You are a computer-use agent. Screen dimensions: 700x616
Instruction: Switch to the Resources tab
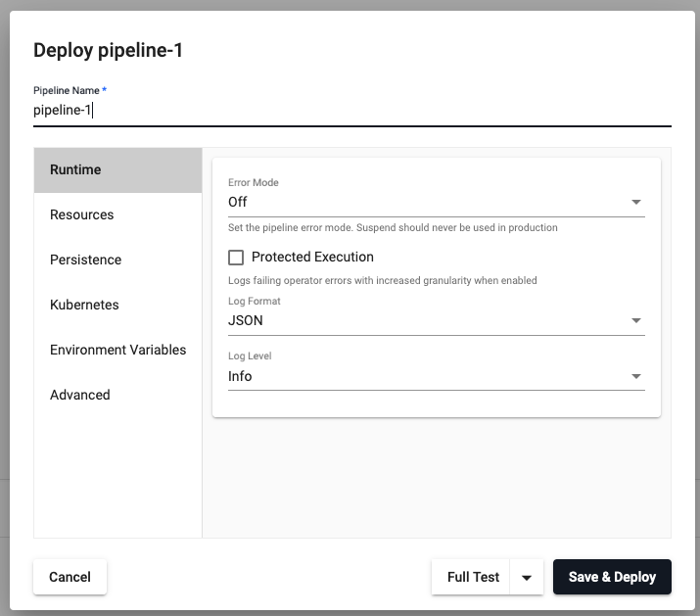[117, 214]
